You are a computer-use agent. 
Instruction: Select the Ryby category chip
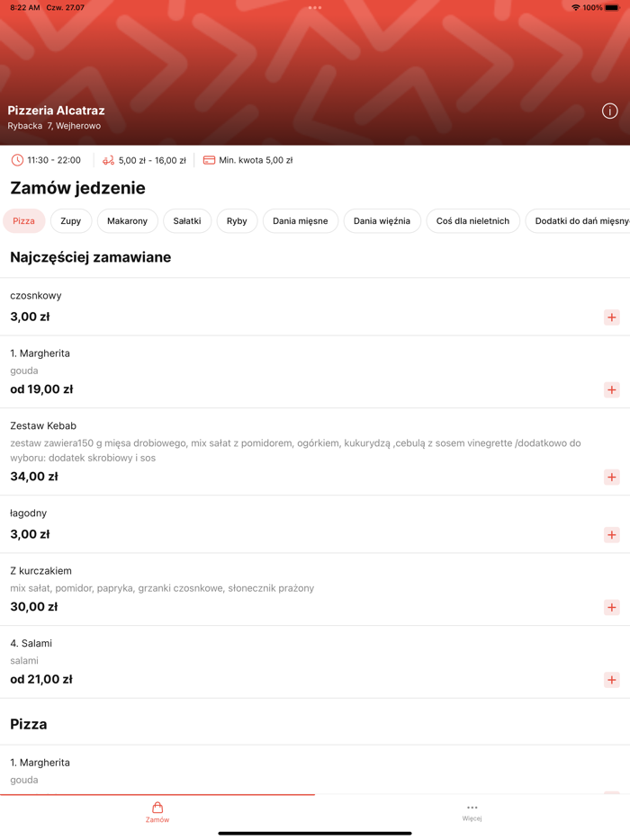(x=237, y=220)
